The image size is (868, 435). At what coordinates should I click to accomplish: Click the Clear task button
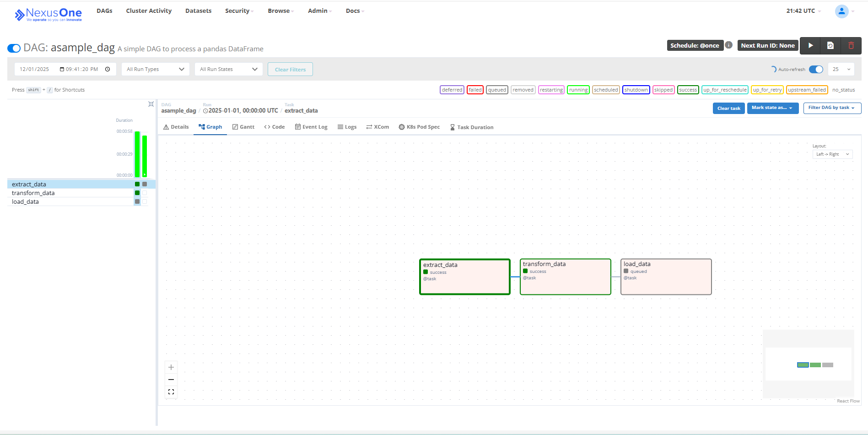click(x=728, y=109)
